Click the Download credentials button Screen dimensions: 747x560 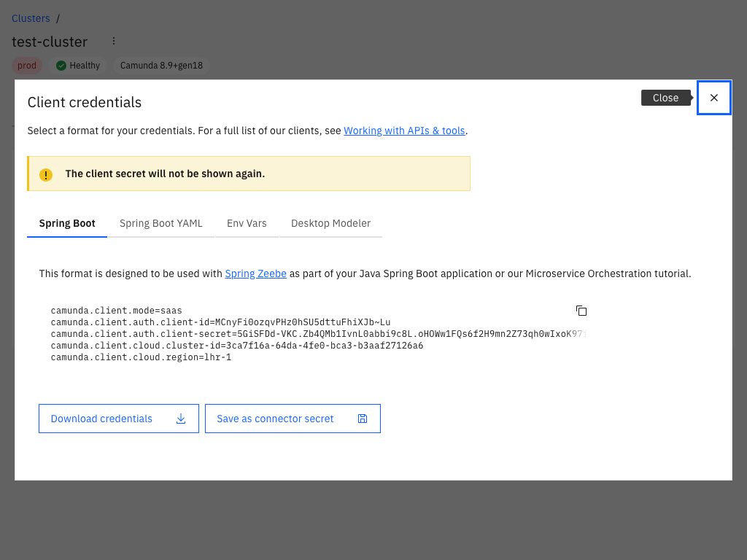[119, 419]
